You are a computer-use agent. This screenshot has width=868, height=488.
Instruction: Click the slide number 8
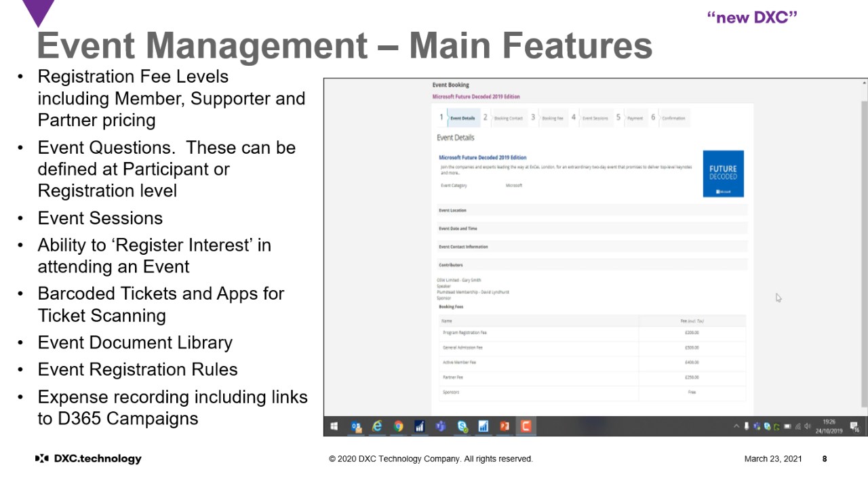coord(825,459)
